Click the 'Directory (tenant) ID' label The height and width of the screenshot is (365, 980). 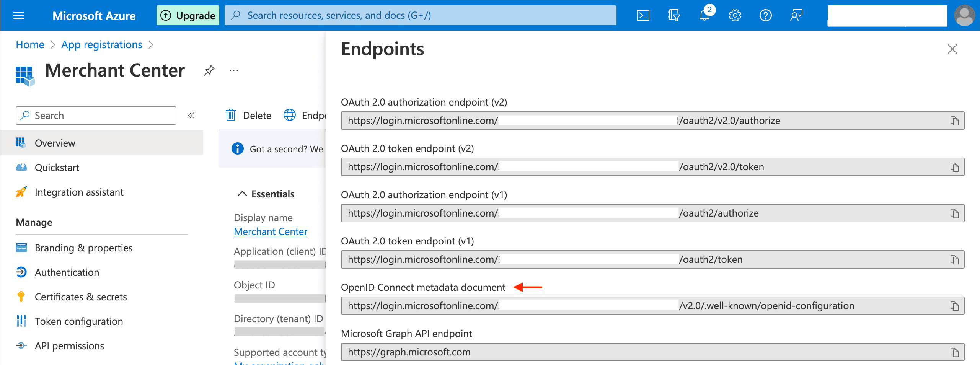279,319
